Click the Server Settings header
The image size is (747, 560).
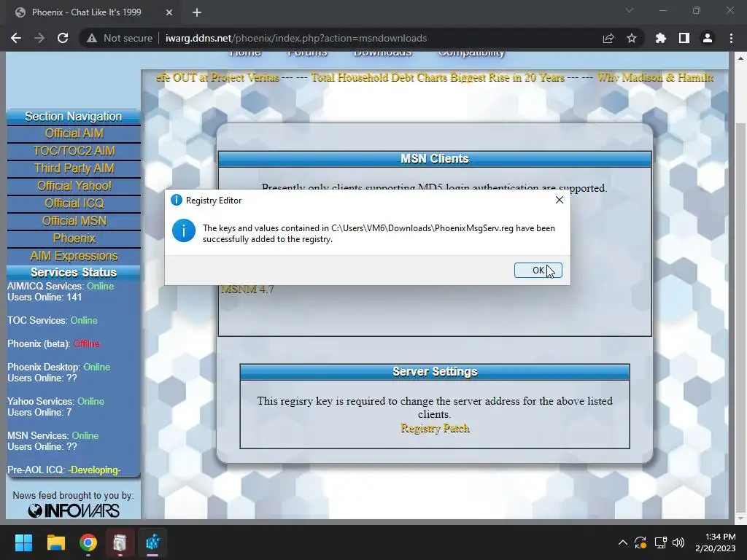435,372
